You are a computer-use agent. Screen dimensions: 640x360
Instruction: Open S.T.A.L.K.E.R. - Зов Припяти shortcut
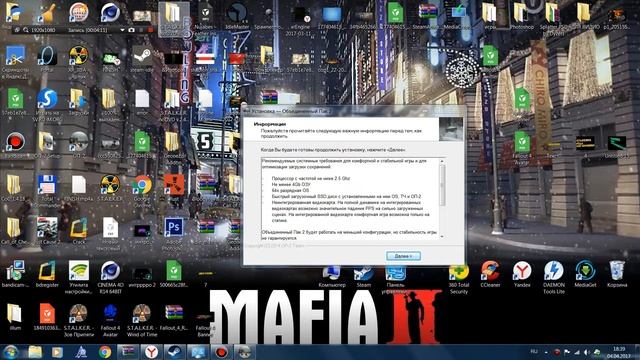point(78,319)
